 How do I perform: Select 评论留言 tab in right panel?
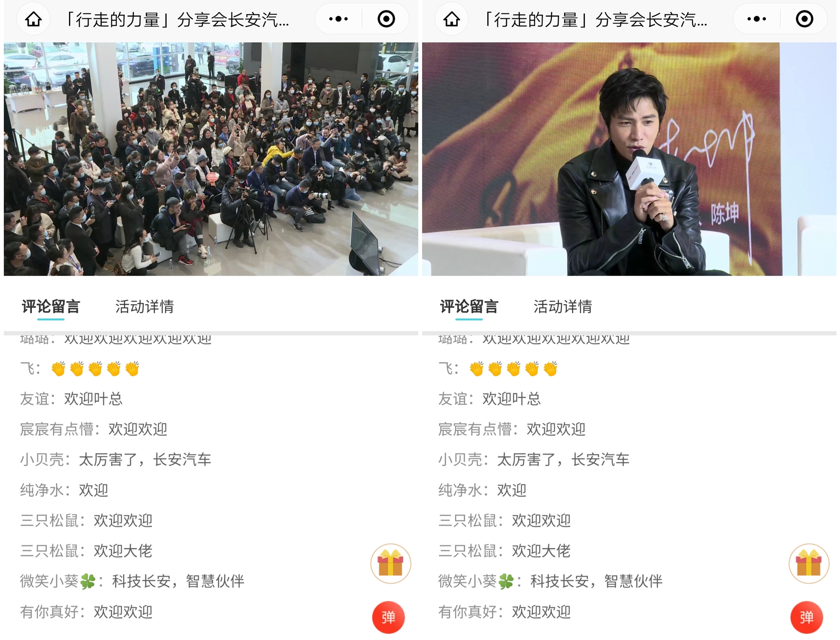[469, 307]
